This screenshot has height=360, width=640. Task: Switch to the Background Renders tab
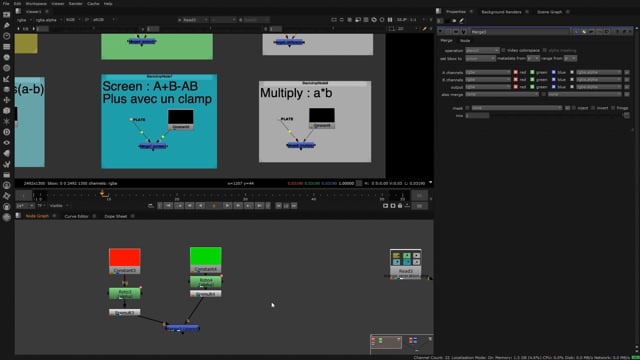(501, 12)
